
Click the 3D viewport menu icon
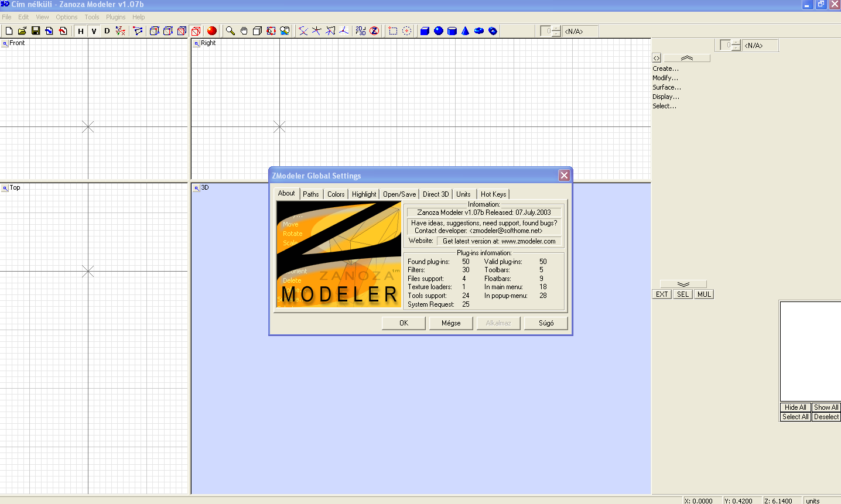(197, 188)
